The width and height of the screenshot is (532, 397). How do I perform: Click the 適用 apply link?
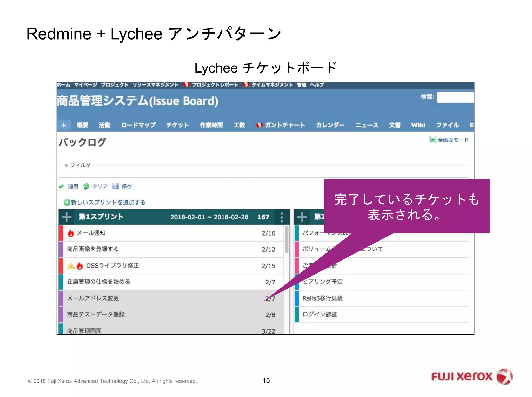pos(73,186)
